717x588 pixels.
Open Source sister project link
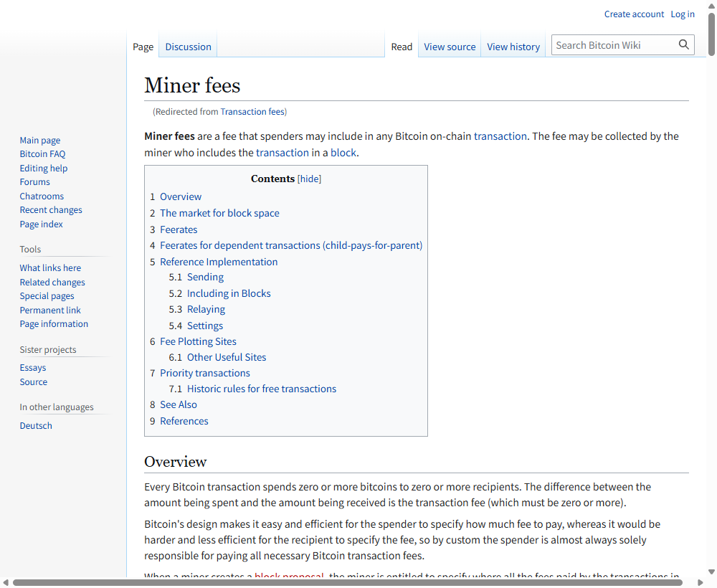(x=34, y=381)
